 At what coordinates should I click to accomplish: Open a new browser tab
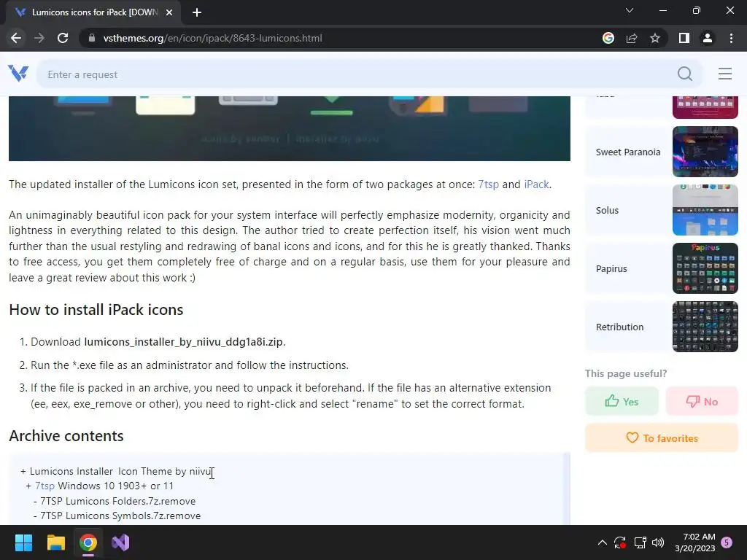197,12
